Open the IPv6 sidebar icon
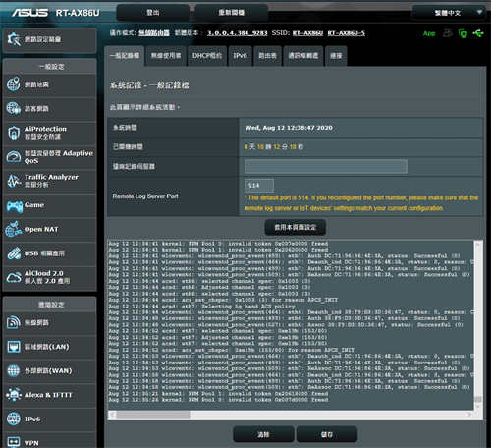491x448 pixels. click(14, 419)
